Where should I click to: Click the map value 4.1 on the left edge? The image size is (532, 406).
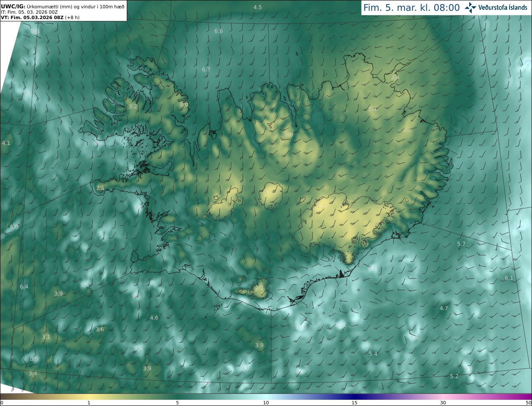(x=6, y=143)
